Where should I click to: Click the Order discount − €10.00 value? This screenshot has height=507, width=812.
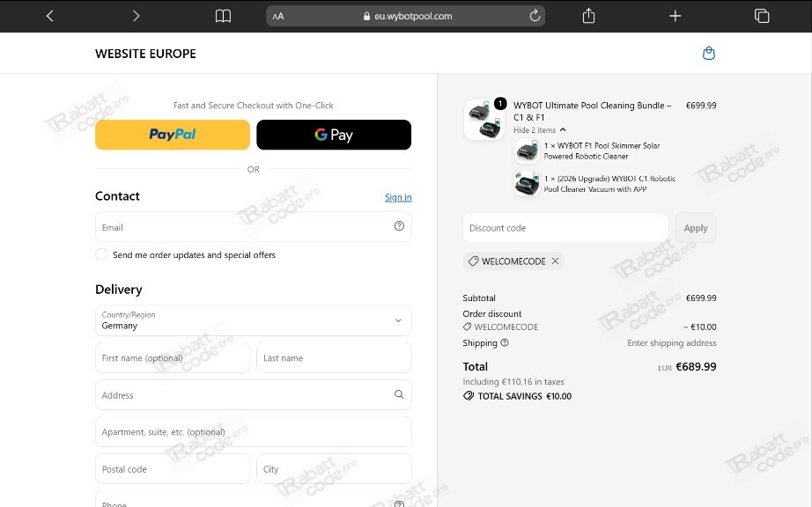(699, 327)
